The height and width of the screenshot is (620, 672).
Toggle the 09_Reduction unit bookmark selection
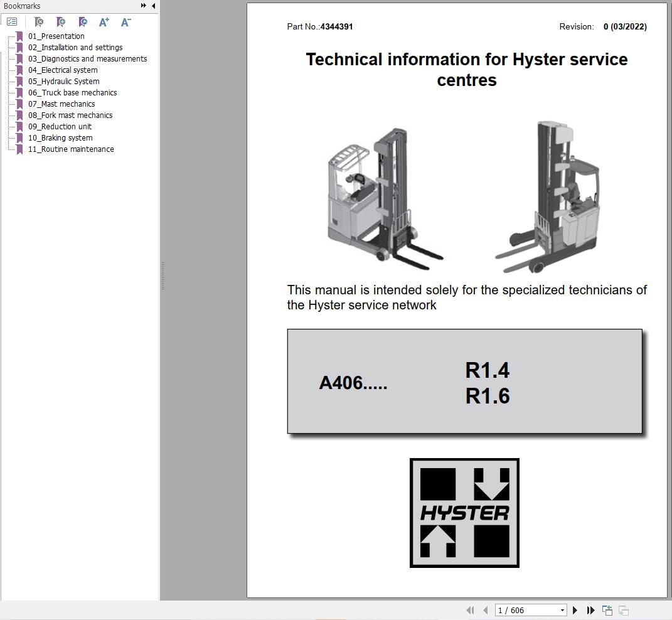pos(60,126)
